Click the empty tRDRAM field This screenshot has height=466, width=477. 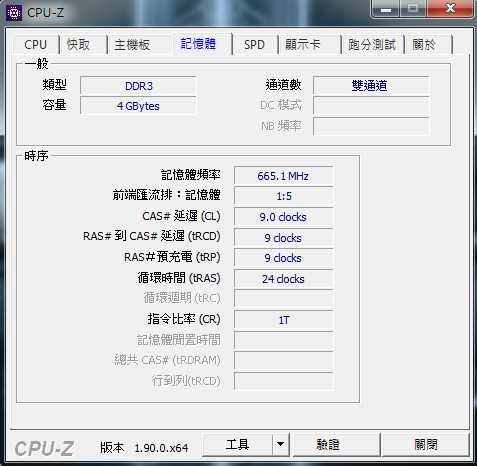click(283, 360)
